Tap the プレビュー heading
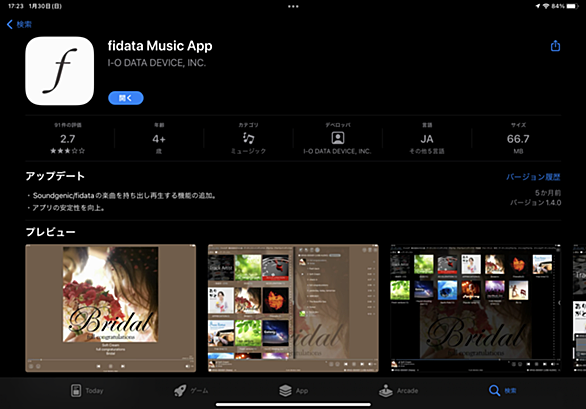Viewport: 586px width, 409px height. click(50, 232)
